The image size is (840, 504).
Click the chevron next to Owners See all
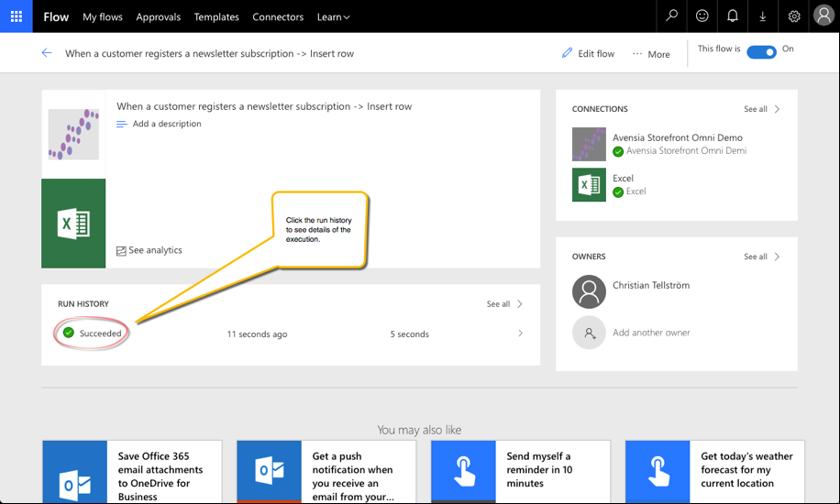777,257
